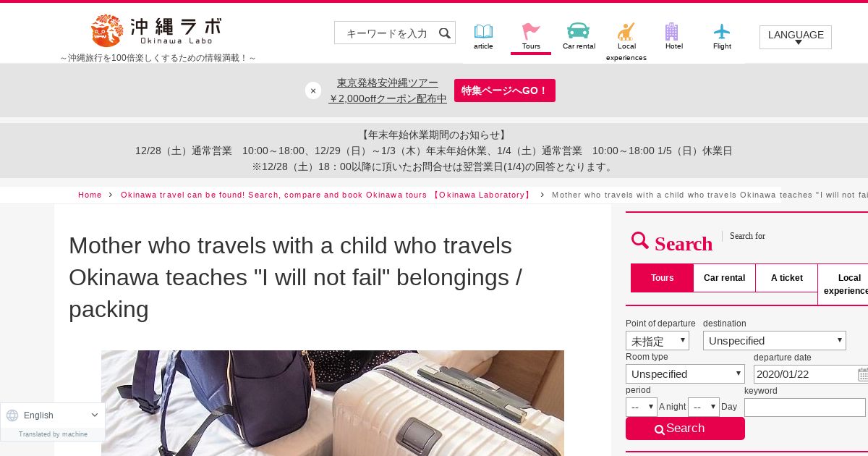The height and width of the screenshot is (456, 868).
Task: Open Local experiences giraffe icon
Action: 626,31
